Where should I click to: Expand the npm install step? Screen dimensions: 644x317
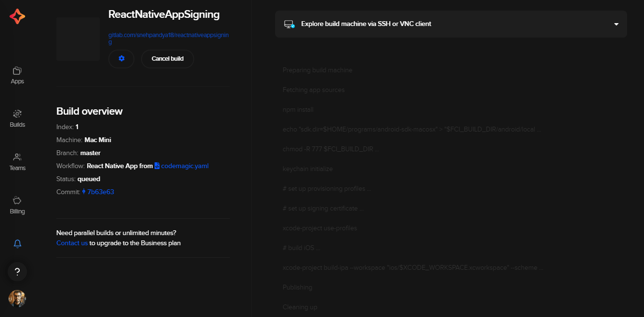click(x=298, y=109)
